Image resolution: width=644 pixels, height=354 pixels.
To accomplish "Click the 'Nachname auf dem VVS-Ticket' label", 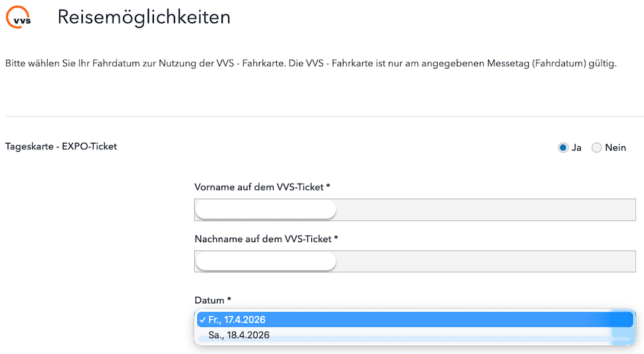I will [266, 239].
